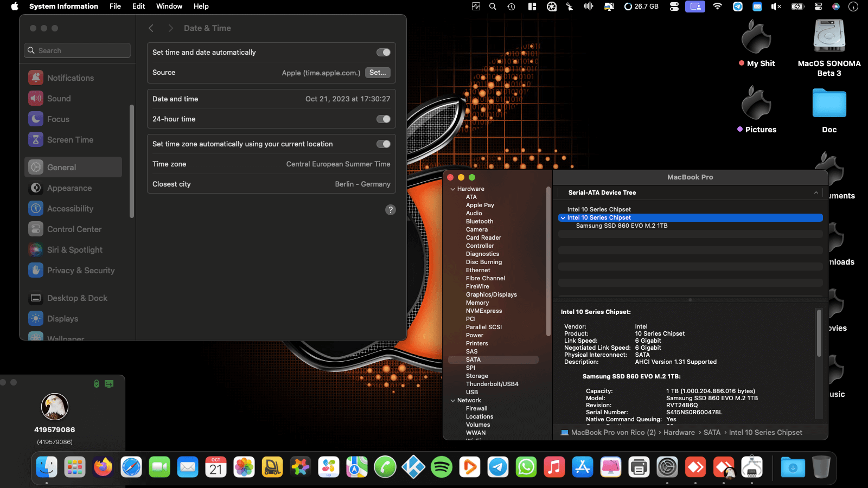Collapse the Network tree group
This screenshot has width=868, height=488.
(453, 401)
